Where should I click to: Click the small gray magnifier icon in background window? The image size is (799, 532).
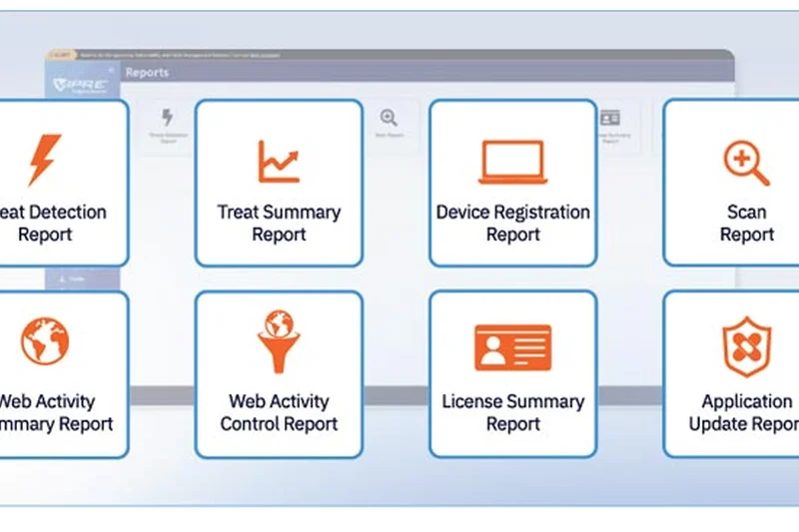[x=389, y=118]
